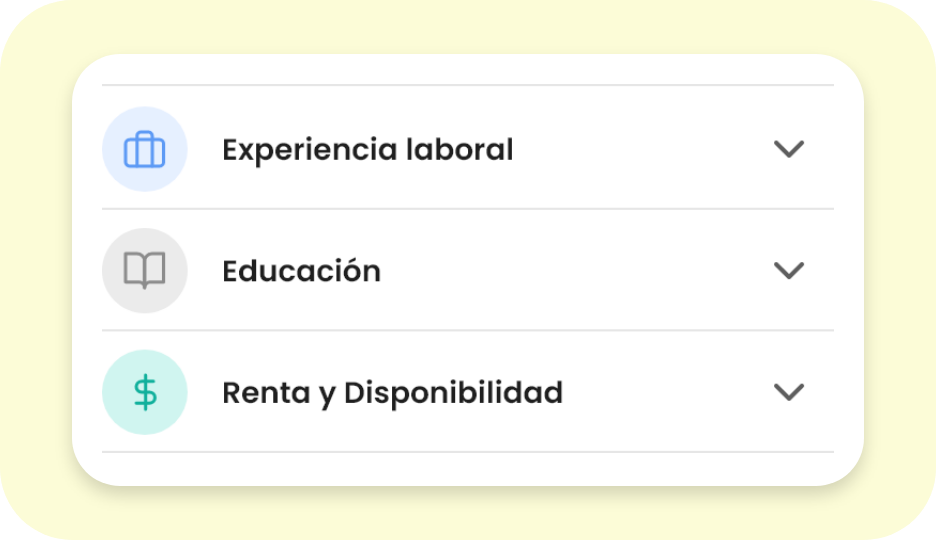Screen dimensions: 936x540
Task: Click the dollar sign icon
Action: click(145, 392)
